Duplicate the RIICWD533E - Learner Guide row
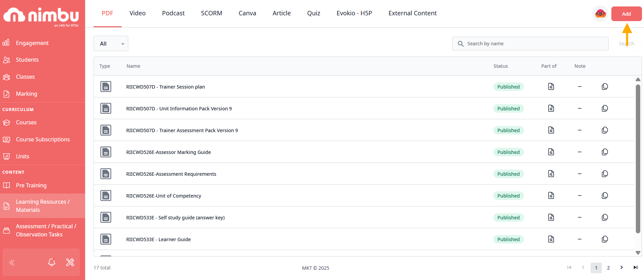644x280 pixels. 605,239
